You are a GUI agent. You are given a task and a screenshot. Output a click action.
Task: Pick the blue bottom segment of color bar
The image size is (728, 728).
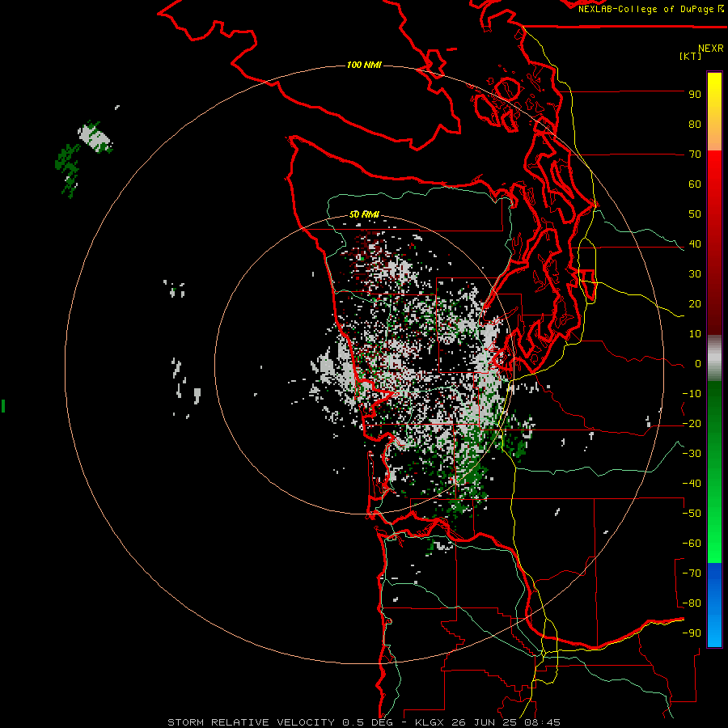714,604
